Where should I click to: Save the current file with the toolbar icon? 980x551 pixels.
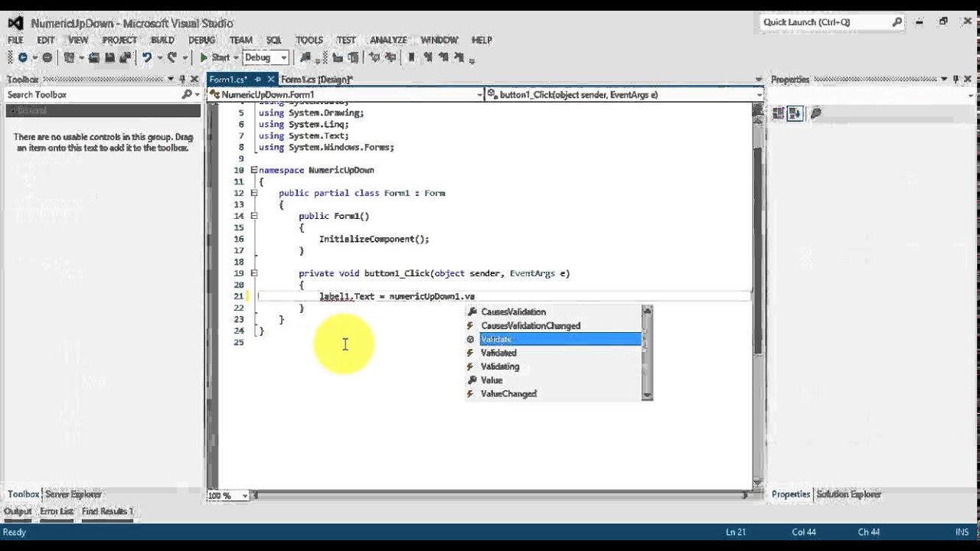click(109, 57)
